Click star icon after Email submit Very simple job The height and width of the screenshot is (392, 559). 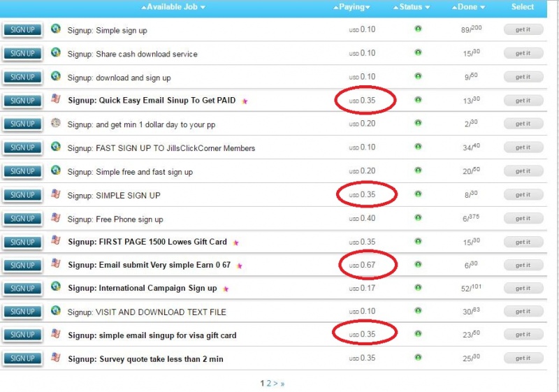point(240,266)
